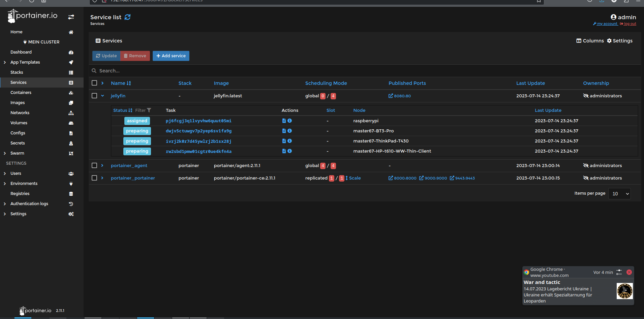Click the my account link
This screenshot has width=644, height=319.
[605, 24]
